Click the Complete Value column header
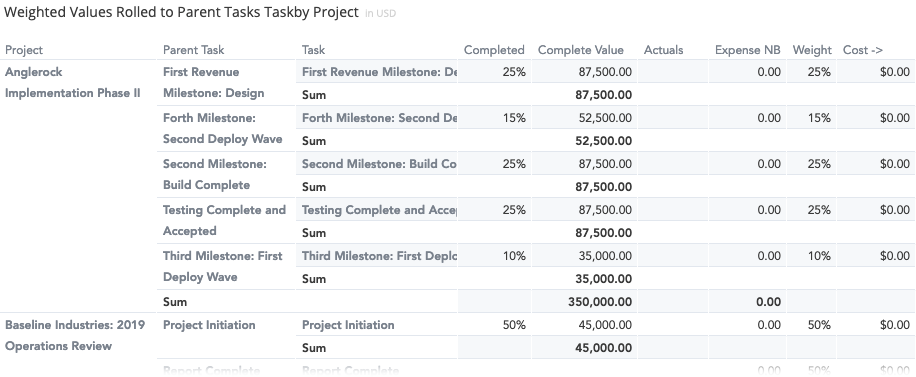The height and width of the screenshot is (377, 916). coord(581,50)
